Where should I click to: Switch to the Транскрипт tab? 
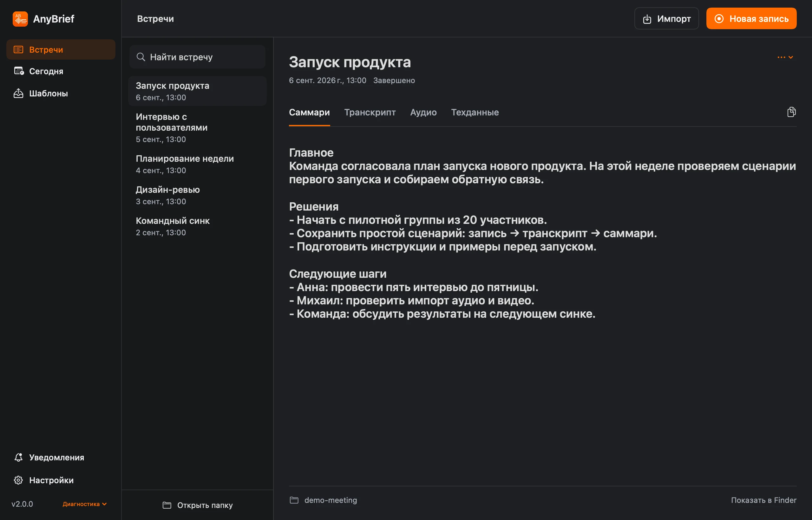click(370, 112)
